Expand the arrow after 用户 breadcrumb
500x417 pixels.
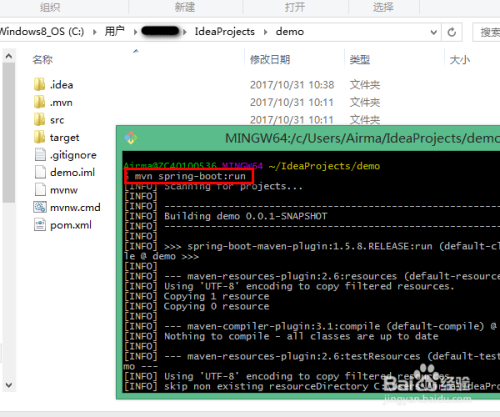click(x=135, y=32)
